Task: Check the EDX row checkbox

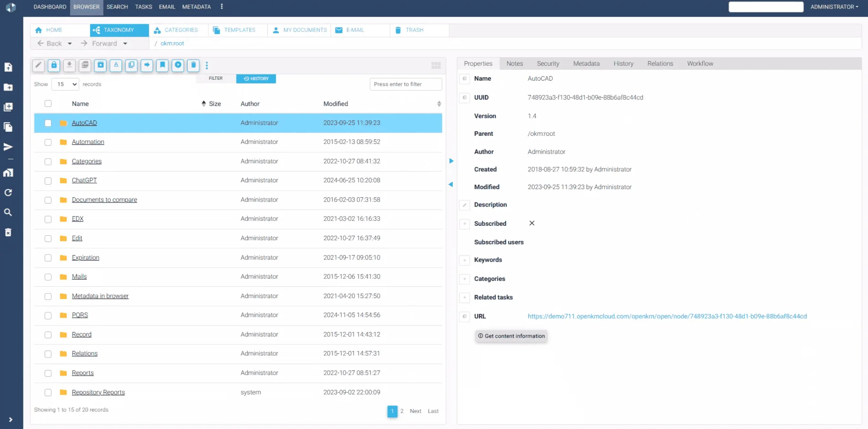Action: (x=48, y=219)
